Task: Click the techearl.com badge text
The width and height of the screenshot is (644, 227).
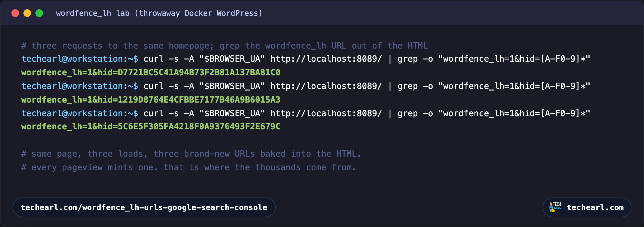Action: click(x=595, y=207)
